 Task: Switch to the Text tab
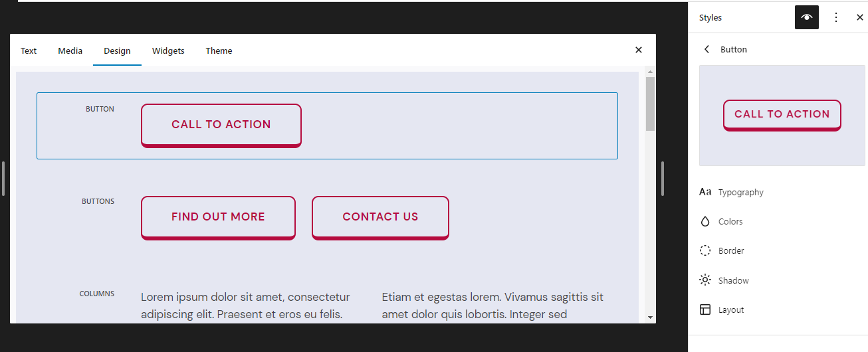(x=29, y=50)
